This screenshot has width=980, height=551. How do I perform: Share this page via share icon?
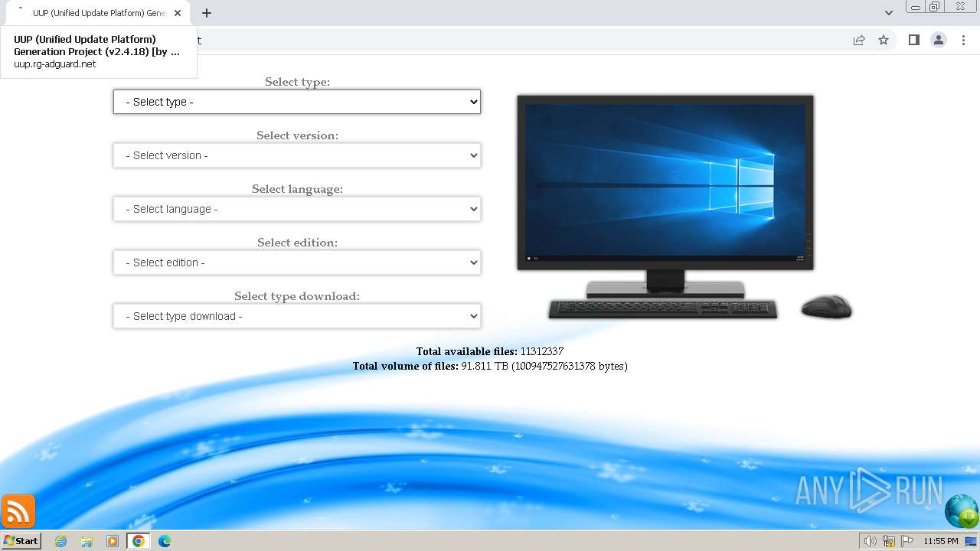pos(859,40)
